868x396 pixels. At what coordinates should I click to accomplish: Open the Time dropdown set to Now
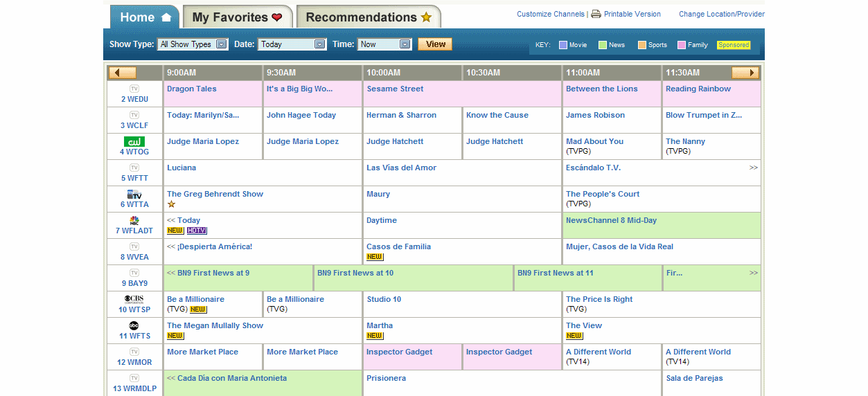point(384,44)
